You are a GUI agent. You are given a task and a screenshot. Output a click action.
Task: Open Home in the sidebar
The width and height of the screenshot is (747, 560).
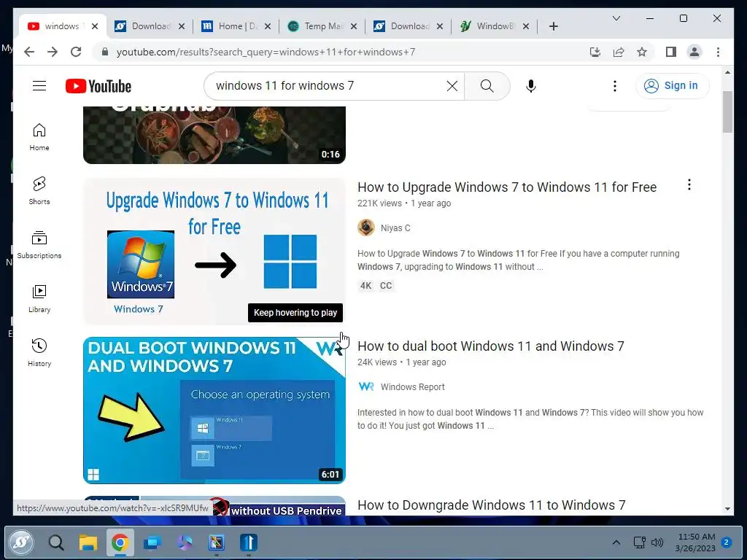[39, 138]
